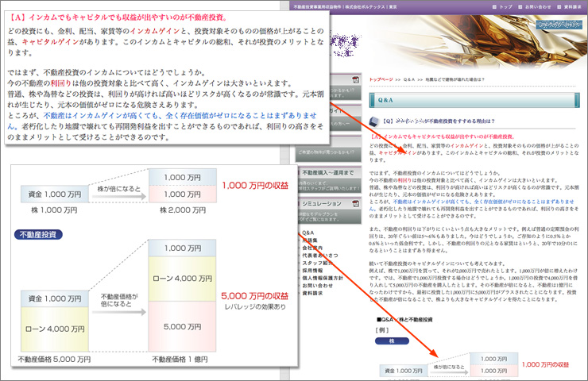Open the 不動産購入〜運用まで sidebar banner
The image size is (588, 381).
click(x=328, y=179)
